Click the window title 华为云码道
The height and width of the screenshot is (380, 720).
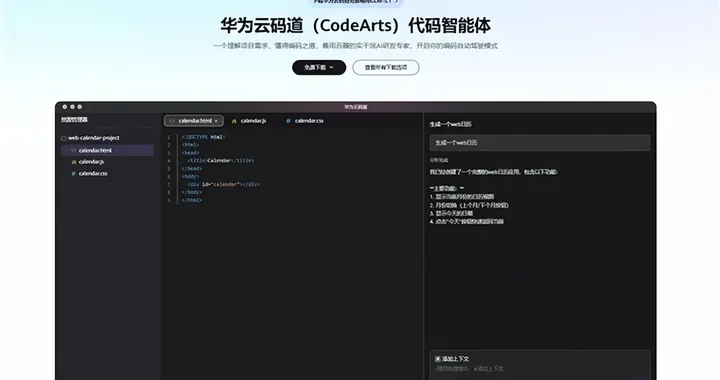coord(356,107)
